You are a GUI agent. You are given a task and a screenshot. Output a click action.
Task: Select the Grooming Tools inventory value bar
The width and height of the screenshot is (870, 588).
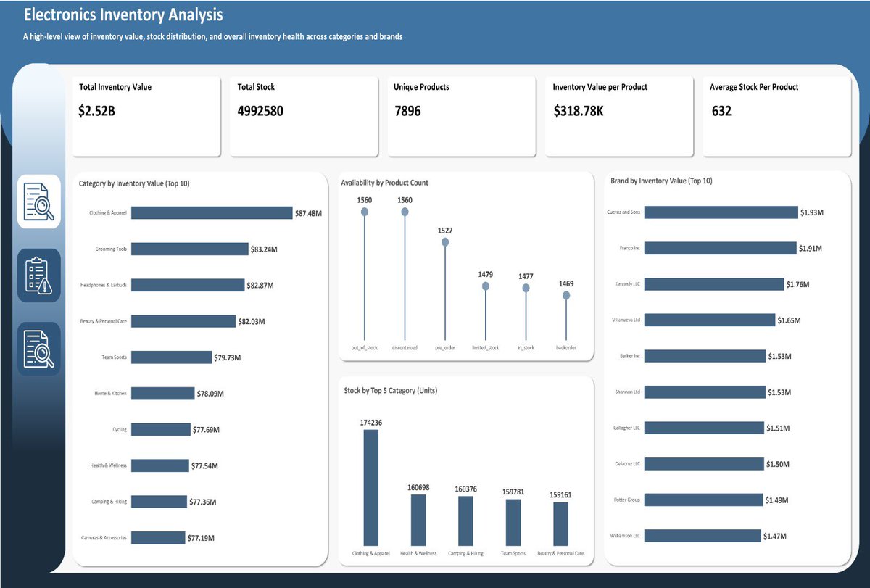189,249
